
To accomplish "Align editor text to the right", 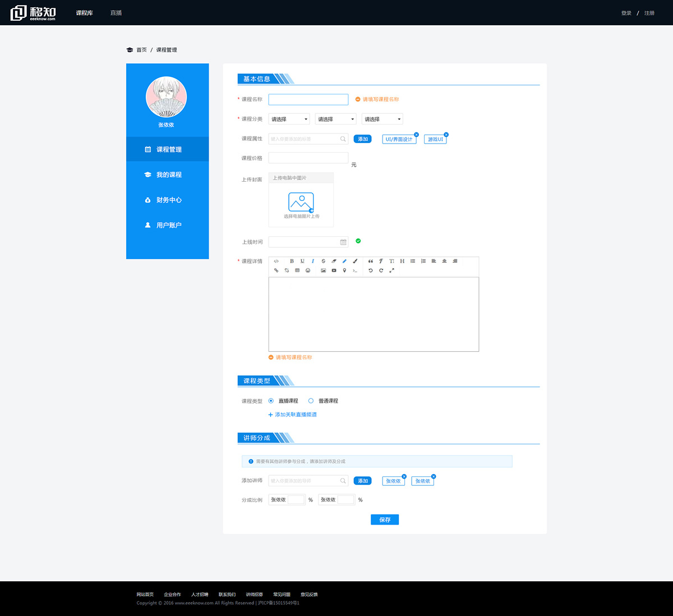I will tap(455, 261).
